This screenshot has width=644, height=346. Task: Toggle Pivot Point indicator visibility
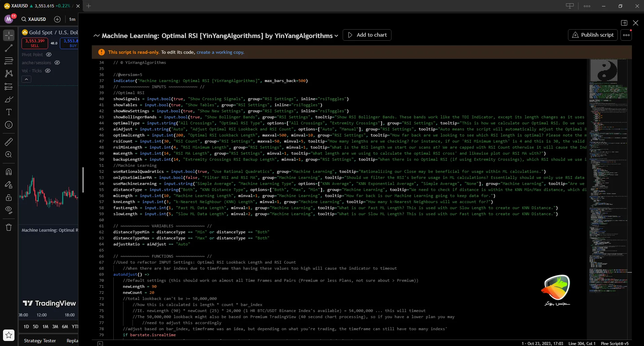(x=49, y=54)
